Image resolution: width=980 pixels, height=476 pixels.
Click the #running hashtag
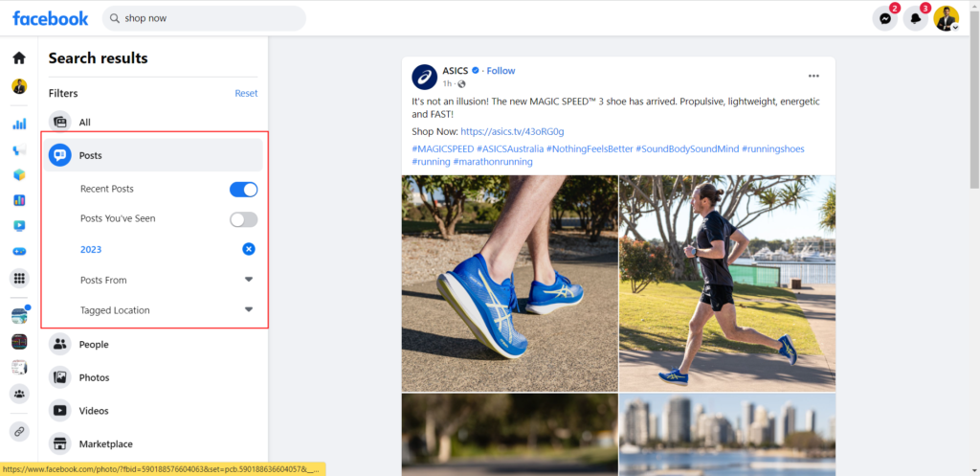pyautogui.click(x=432, y=161)
